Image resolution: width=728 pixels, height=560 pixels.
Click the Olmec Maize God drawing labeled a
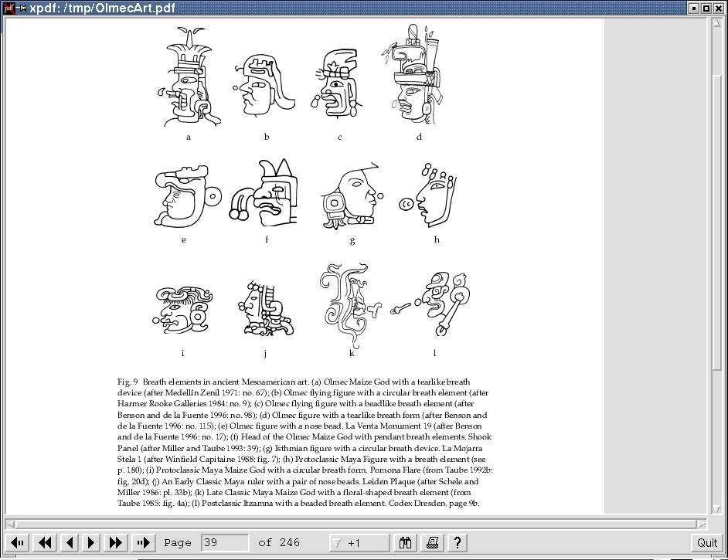pos(189,76)
